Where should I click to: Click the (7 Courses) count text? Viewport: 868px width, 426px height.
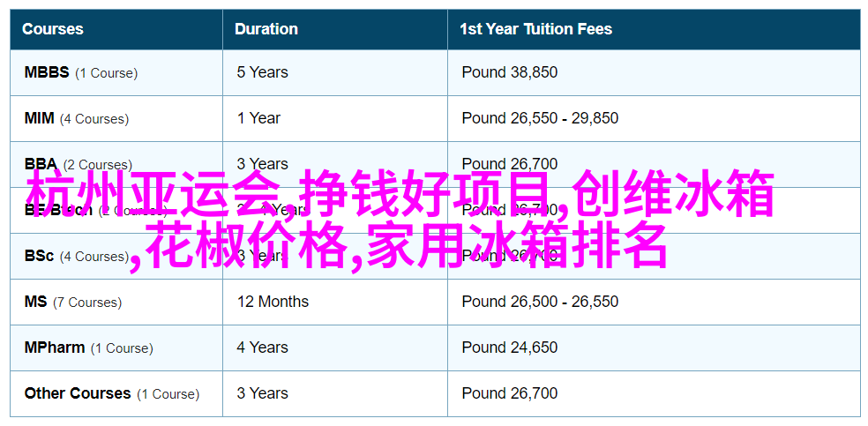pos(87,303)
